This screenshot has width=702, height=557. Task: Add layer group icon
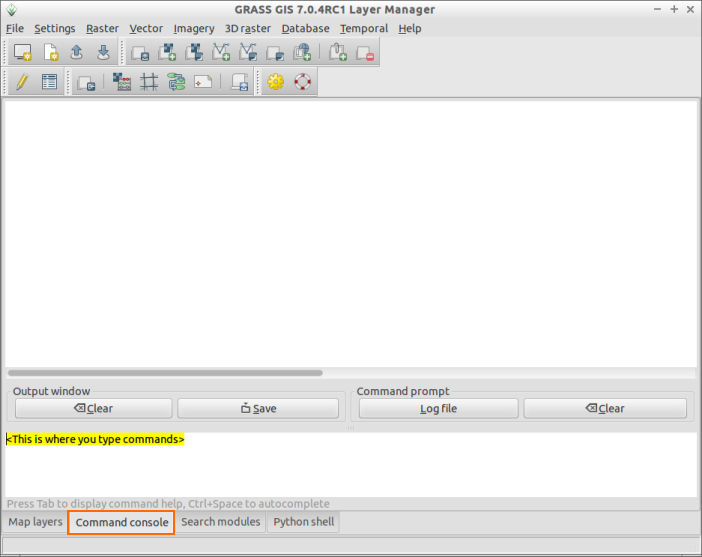point(338,52)
